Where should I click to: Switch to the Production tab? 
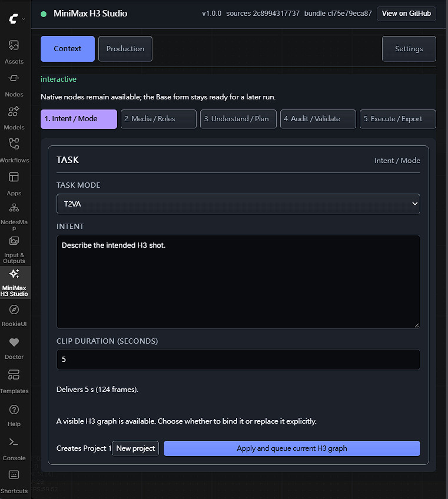point(125,49)
